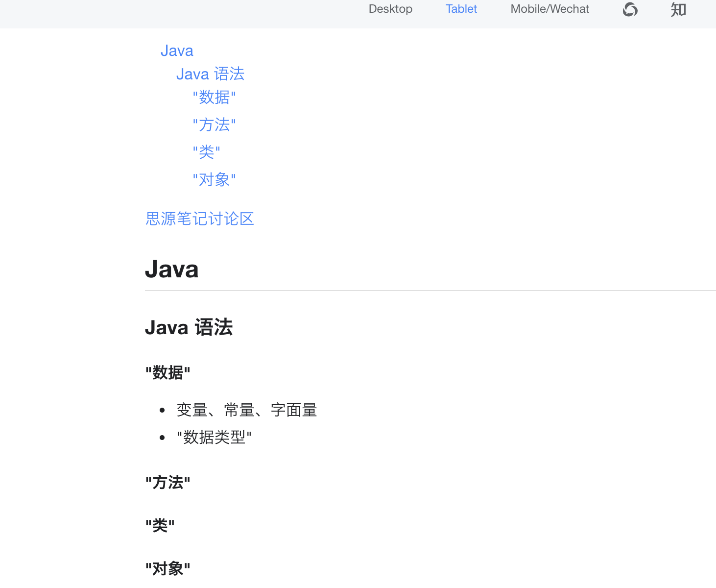Click the "数据类型" list entry
The width and height of the screenshot is (716, 588).
point(214,438)
